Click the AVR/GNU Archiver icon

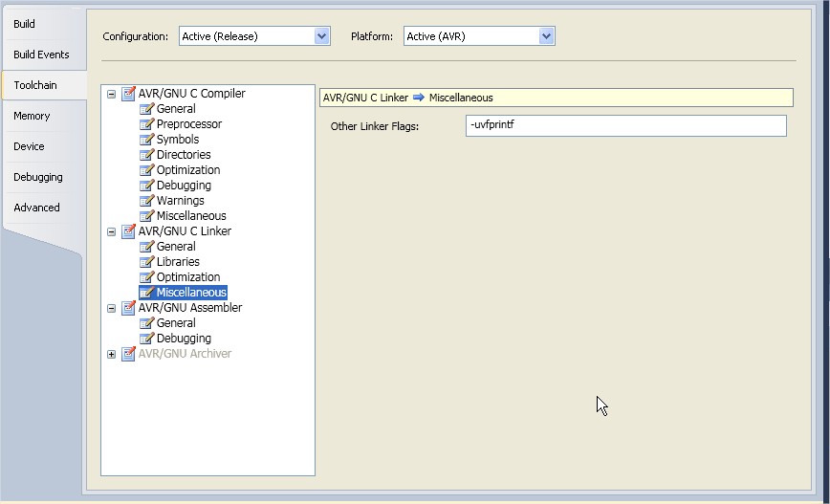click(x=128, y=354)
